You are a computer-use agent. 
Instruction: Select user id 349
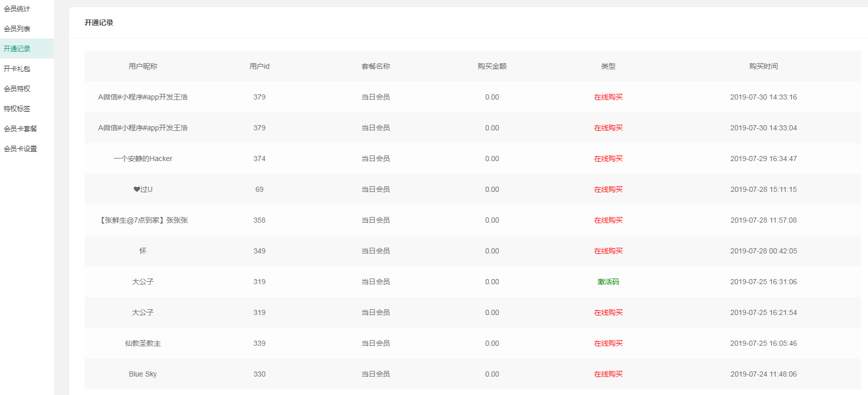[259, 251]
